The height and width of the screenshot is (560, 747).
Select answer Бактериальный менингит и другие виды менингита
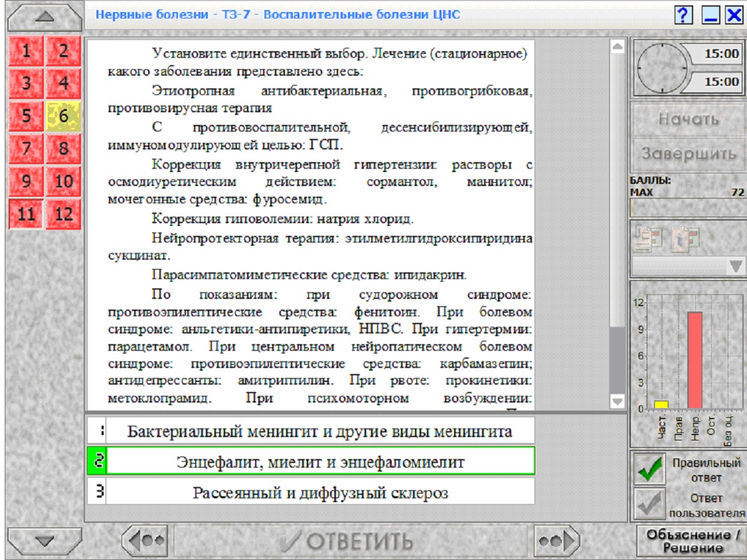click(311, 430)
